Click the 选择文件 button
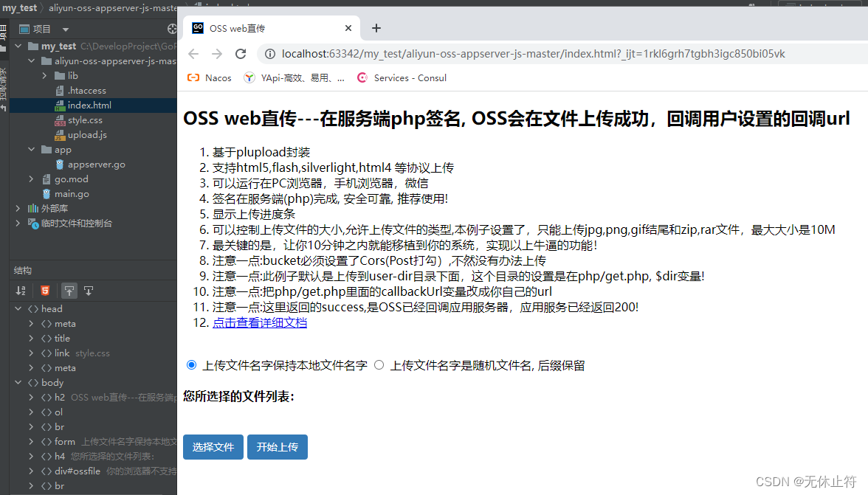 [x=213, y=447]
